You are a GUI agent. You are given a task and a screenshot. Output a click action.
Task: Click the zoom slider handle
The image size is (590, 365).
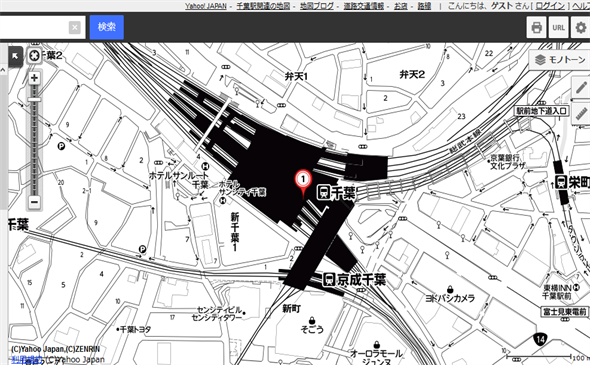34,99
